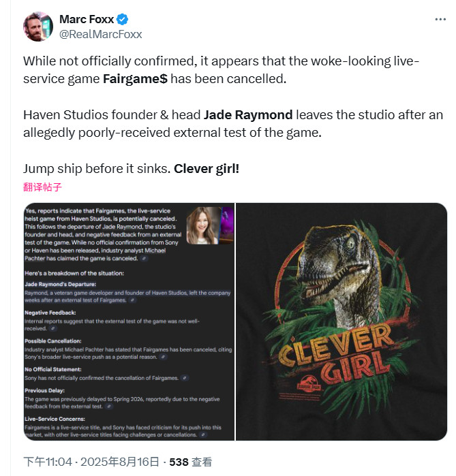
Task: Click link icon under No Official Statement
Action: coord(185,377)
